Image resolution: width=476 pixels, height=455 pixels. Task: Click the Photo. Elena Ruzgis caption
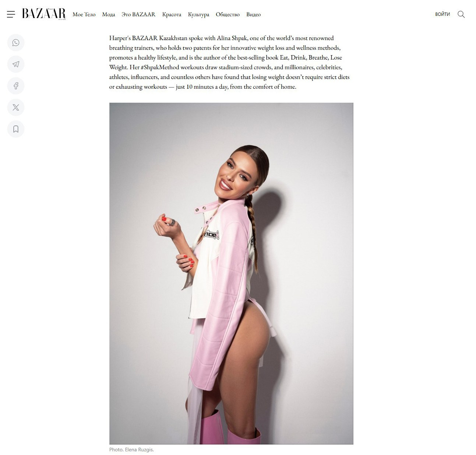click(x=131, y=449)
